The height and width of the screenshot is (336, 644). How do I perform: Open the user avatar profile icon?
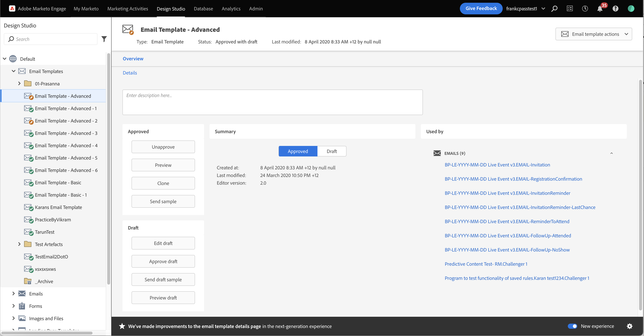pos(631,8)
